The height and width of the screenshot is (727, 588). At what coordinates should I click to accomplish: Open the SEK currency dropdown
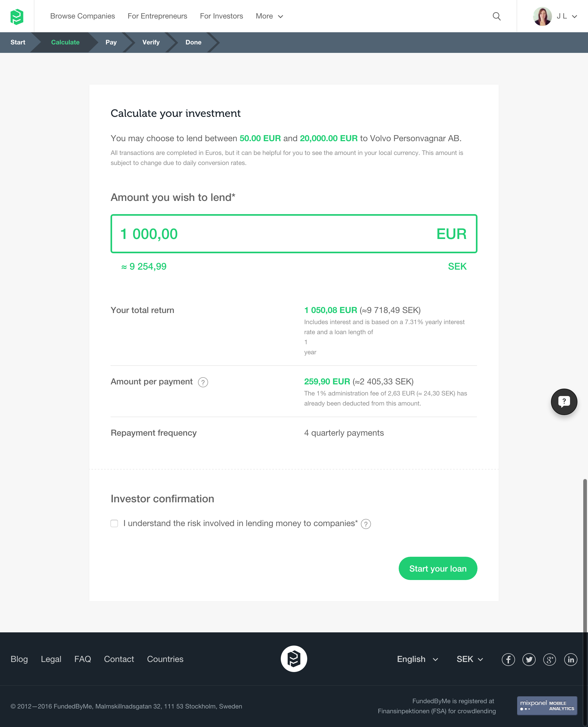click(470, 659)
